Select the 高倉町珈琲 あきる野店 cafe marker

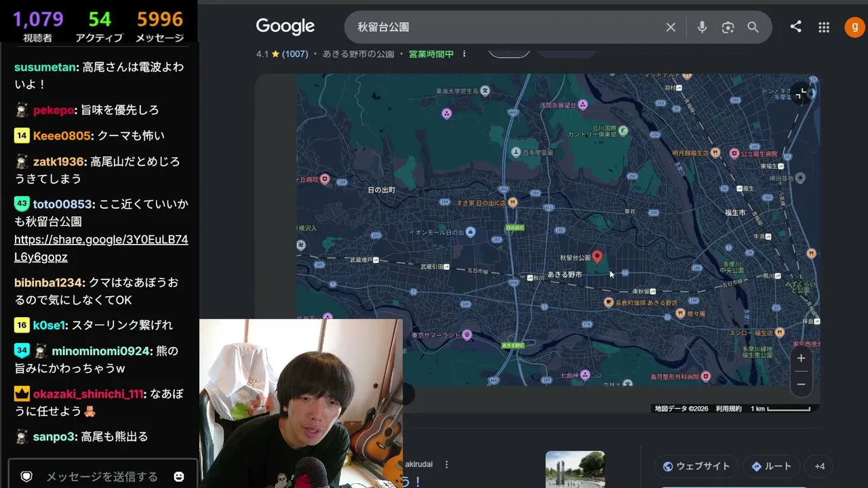tap(609, 302)
